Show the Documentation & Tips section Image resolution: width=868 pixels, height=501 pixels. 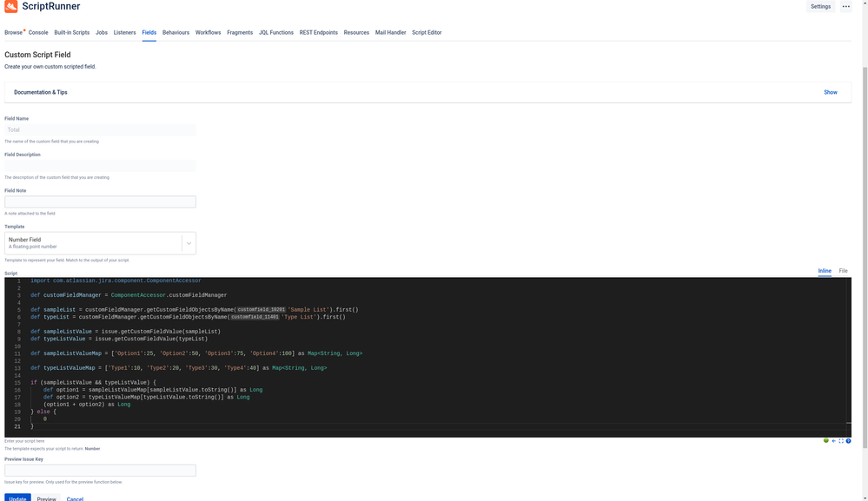(831, 92)
